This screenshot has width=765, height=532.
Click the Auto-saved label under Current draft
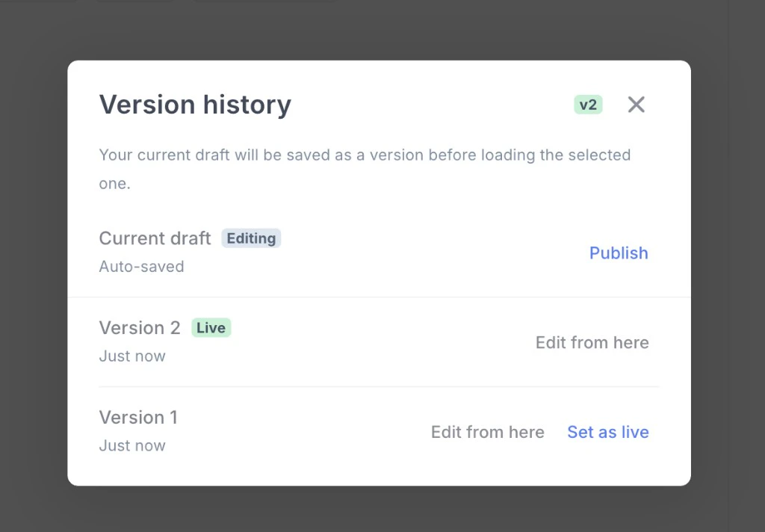[141, 266]
